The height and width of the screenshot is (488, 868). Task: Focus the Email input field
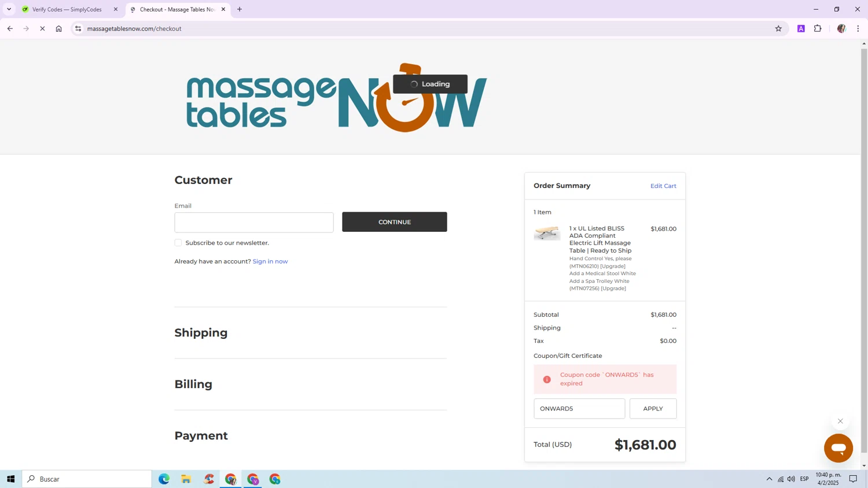[x=254, y=222]
